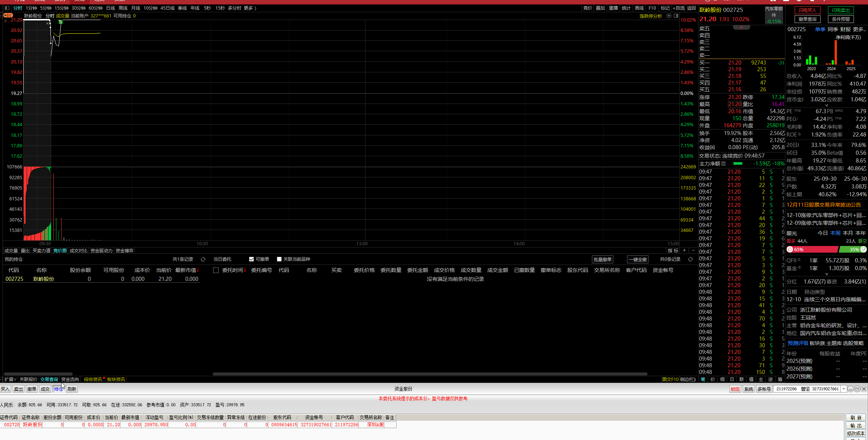Click the refresh icon beside 共1条记录
This screenshot has height=440, width=868.
click(203, 259)
